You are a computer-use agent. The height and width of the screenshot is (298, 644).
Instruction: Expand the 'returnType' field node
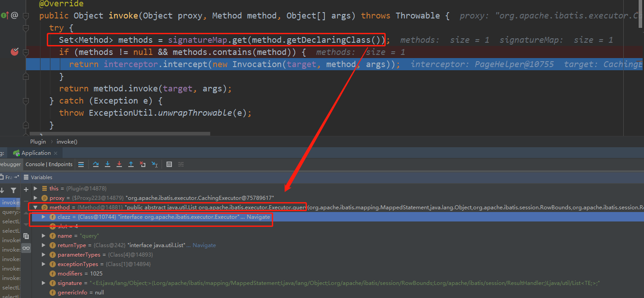44,245
